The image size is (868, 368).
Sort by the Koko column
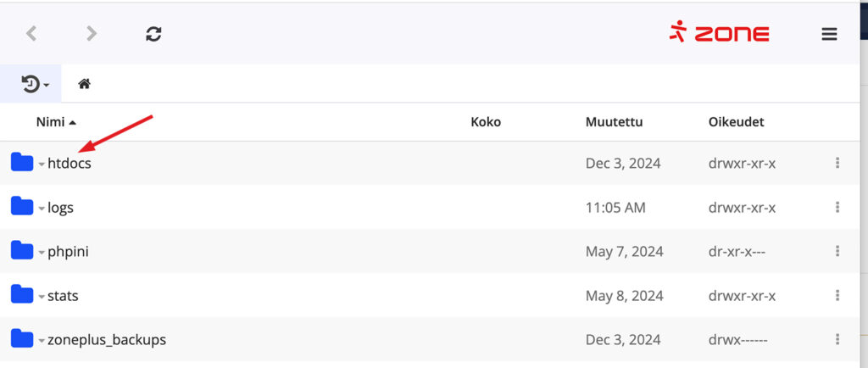pyautogui.click(x=486, y=122)
